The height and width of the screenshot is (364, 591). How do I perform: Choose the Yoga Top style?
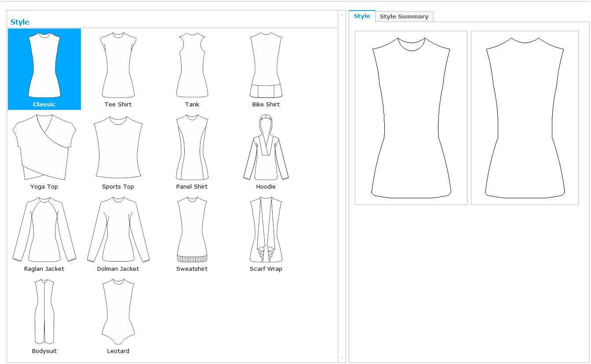click(44, 148)
